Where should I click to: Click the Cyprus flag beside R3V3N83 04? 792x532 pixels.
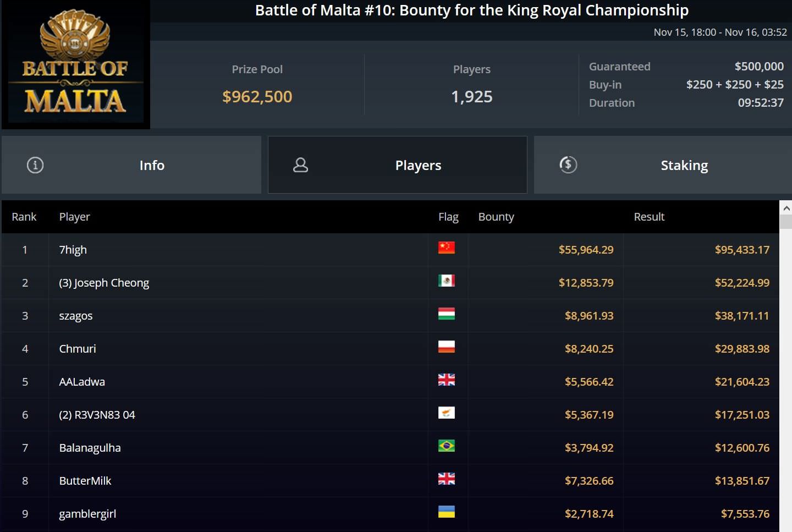point(446,413)
